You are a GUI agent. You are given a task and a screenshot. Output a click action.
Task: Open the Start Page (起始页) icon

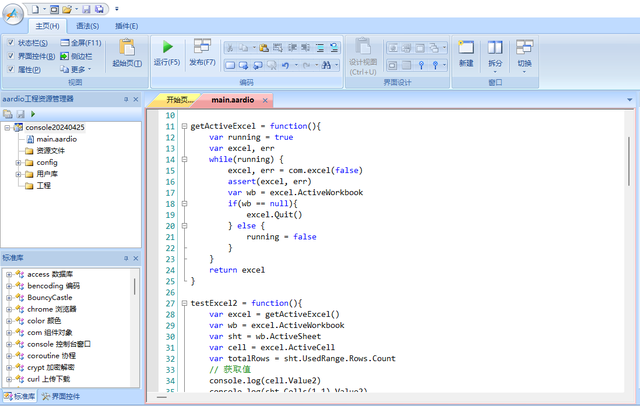(x=127, y=48)
